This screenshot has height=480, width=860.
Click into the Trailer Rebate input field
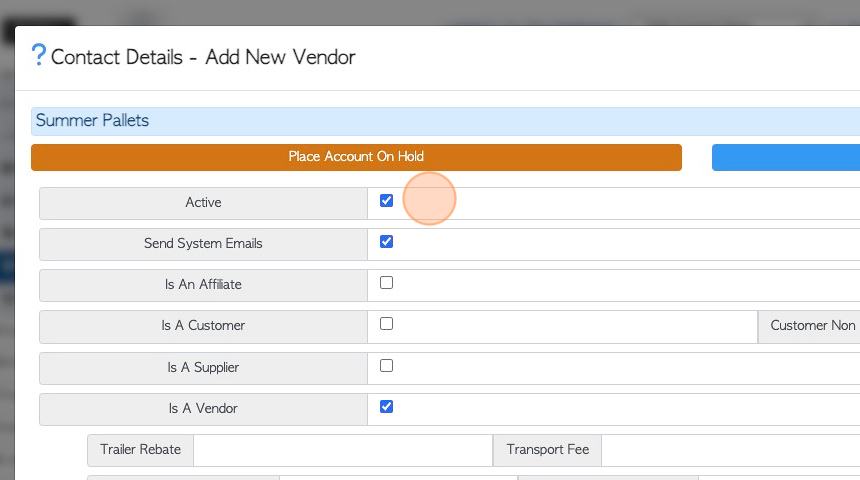point(343,450)
